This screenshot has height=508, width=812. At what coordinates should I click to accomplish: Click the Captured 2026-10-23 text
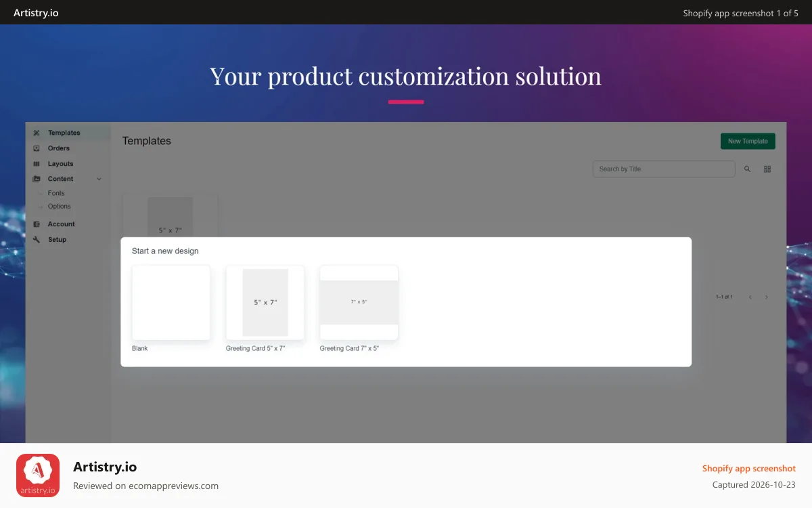(x=754, y=485)
